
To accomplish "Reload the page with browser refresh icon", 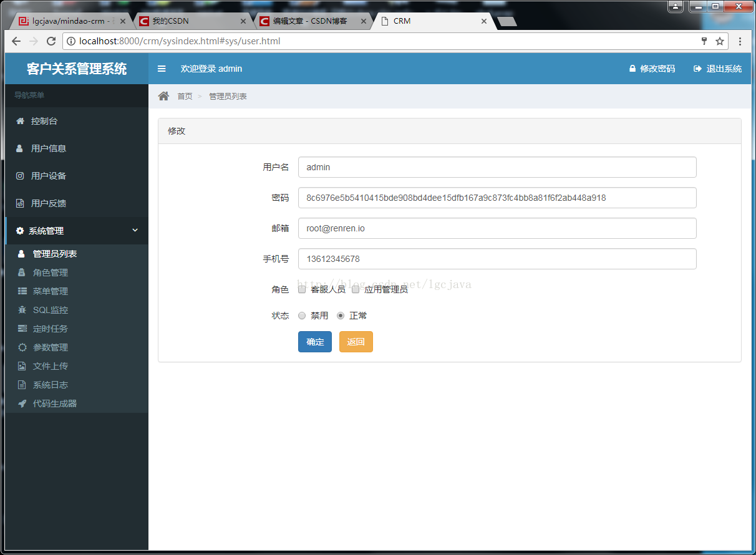I will point(51,41).
